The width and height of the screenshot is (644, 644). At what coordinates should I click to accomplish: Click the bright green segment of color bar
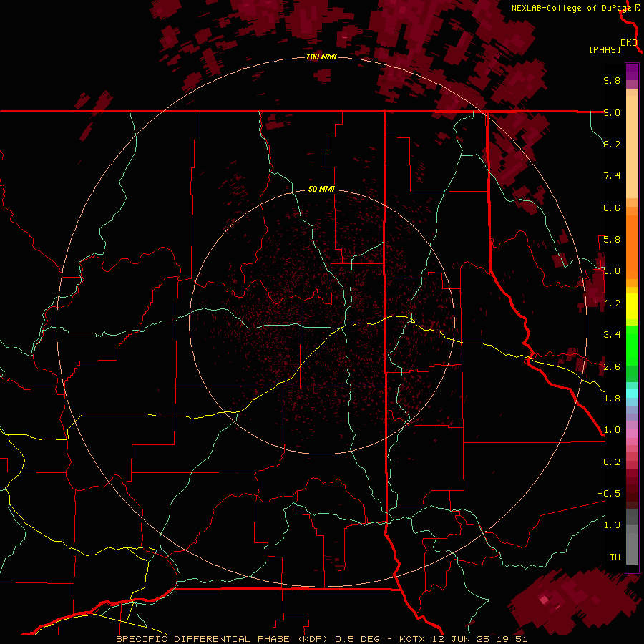[x=632, y=346]
